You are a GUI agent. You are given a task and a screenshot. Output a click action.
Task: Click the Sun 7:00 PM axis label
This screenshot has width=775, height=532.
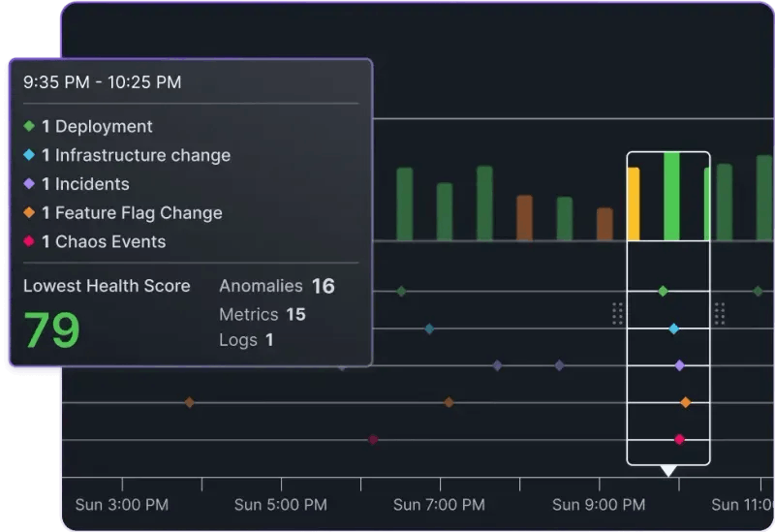point(440,505)
